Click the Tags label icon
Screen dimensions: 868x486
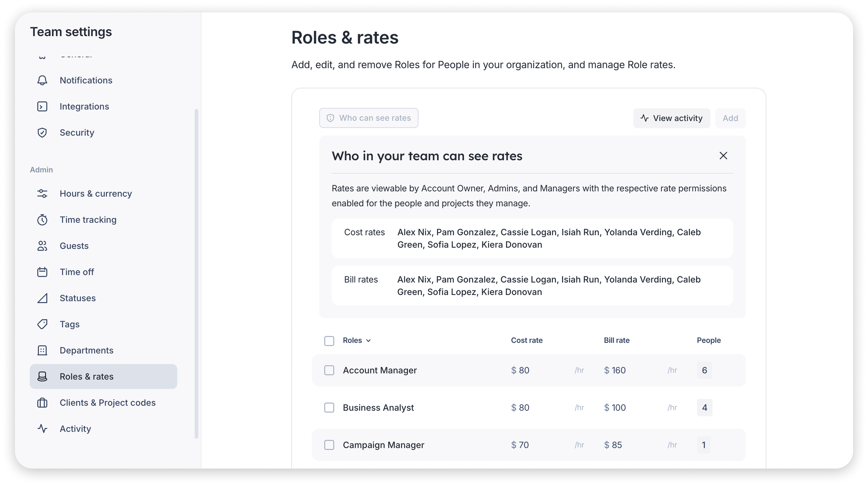[x=42, y=324]
